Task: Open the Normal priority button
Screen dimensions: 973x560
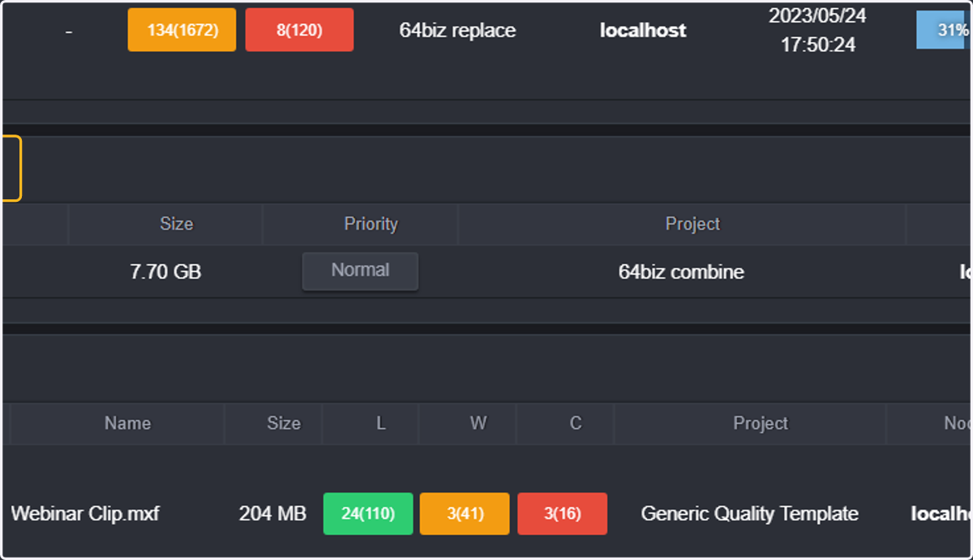Action: (x=360, y=271)
